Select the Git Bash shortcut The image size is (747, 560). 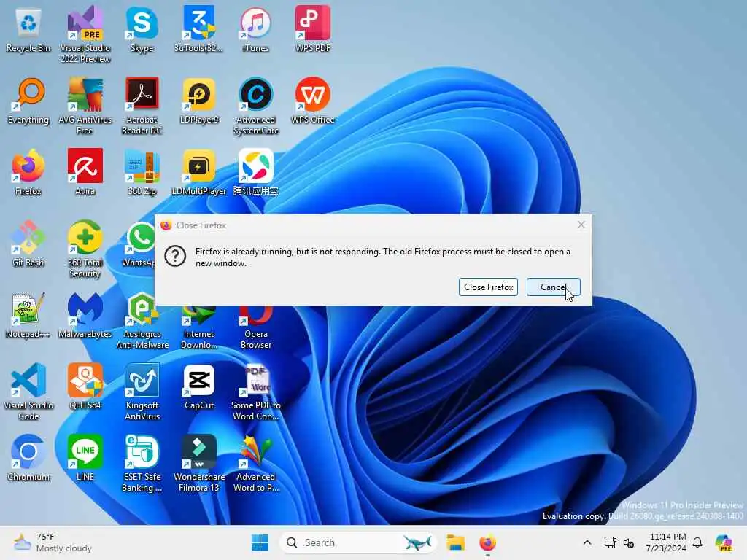(x=28, y=245)
